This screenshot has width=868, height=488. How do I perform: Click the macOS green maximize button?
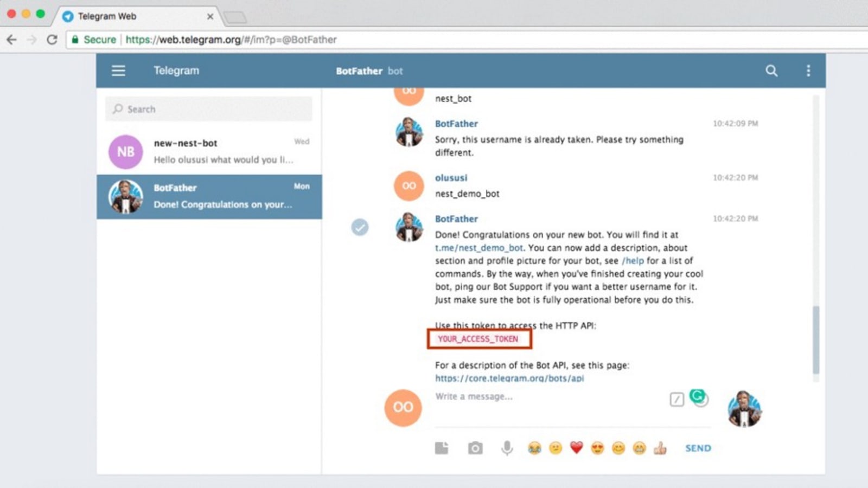[40, 14]
